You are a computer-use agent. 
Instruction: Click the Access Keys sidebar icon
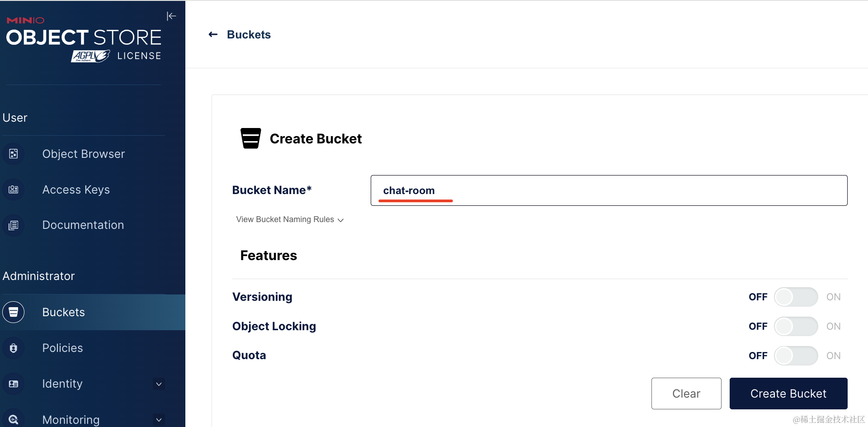pos(14,190)
